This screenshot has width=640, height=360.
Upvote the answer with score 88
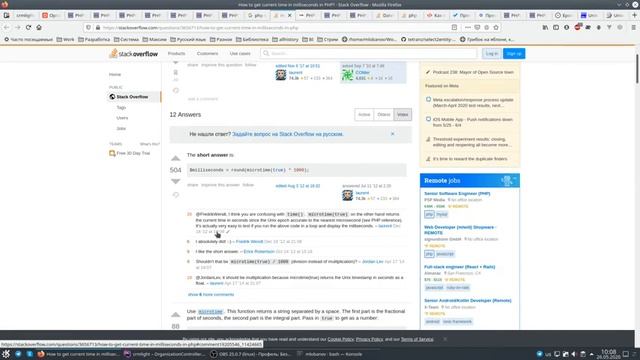tap(176, 315)
